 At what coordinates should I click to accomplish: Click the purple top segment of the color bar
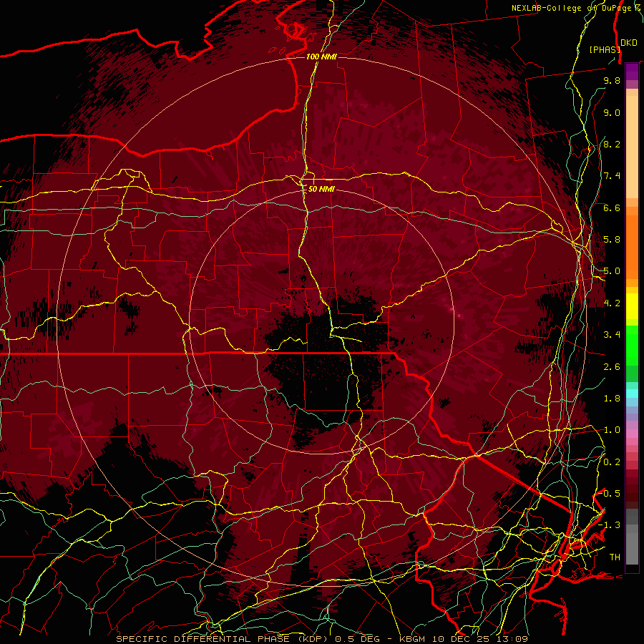(632, 72)
